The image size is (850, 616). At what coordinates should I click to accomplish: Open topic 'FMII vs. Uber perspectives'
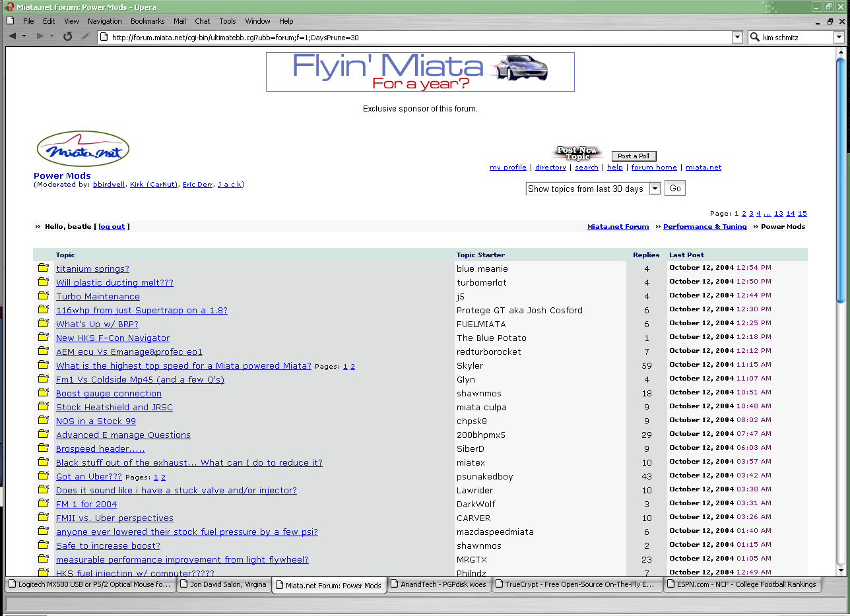click(x=115, y=518)
